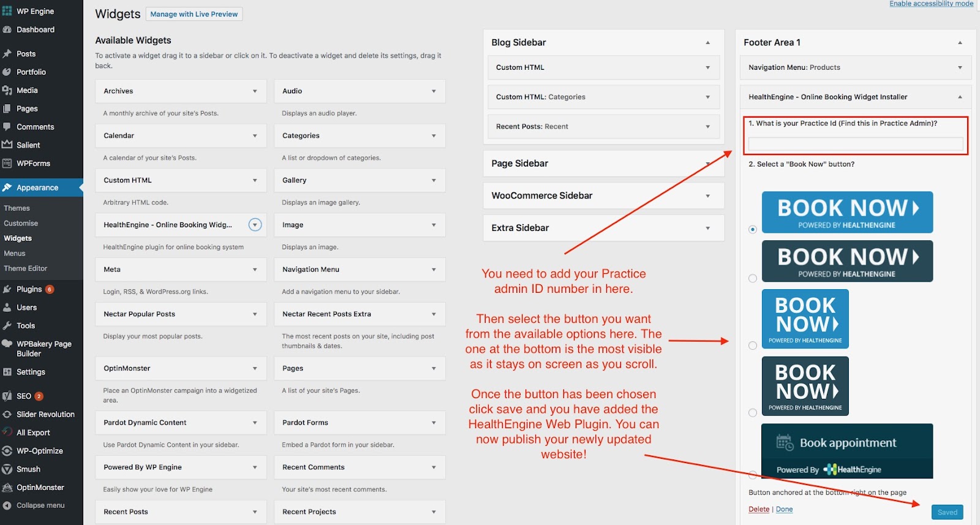
Task: Open the WPBakery Page Builder icon
Action: [7, 344]
